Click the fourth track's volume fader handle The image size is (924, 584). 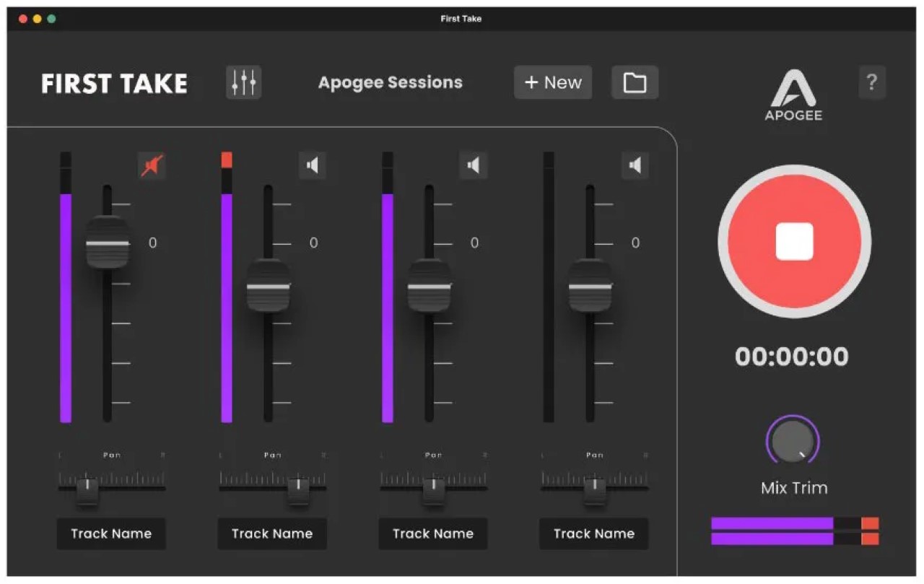590,285
